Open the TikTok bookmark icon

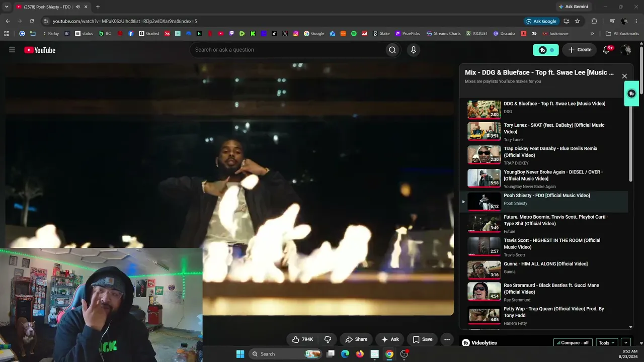click(x=274, y=34)
